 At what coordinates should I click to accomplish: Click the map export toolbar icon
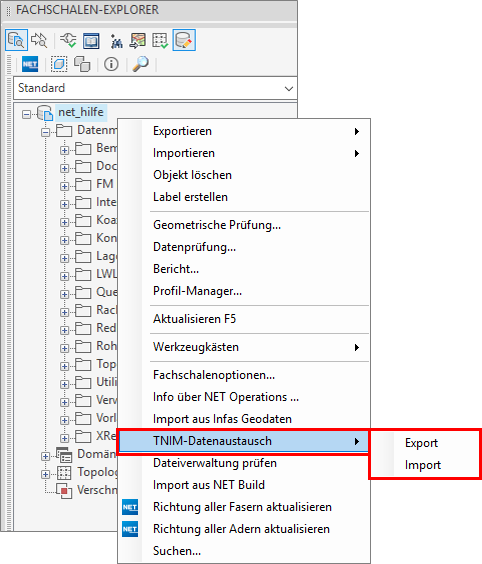point(138,41)
